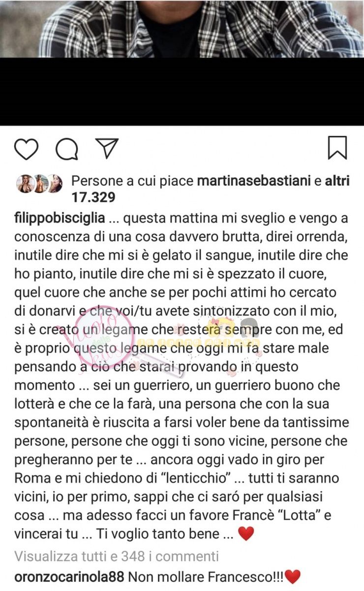Open comments via speech bubble icon
This screenshot has height=591, width=364.
pos(67,149)
